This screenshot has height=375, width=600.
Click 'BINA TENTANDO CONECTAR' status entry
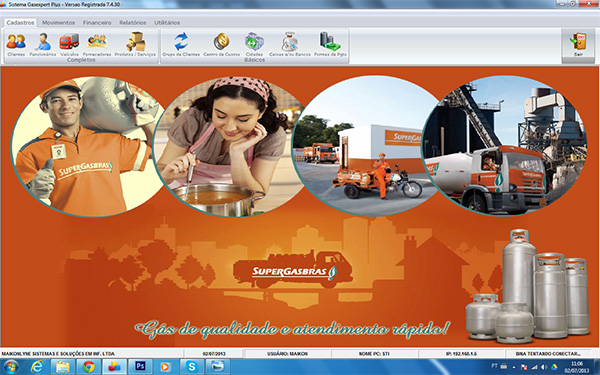click(548, 354)
